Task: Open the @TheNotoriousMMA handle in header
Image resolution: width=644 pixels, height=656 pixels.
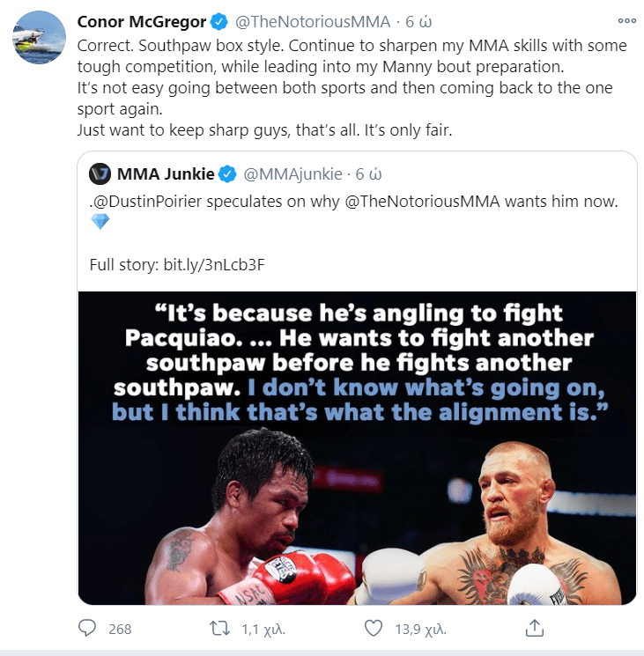Action: pos(313,22)
